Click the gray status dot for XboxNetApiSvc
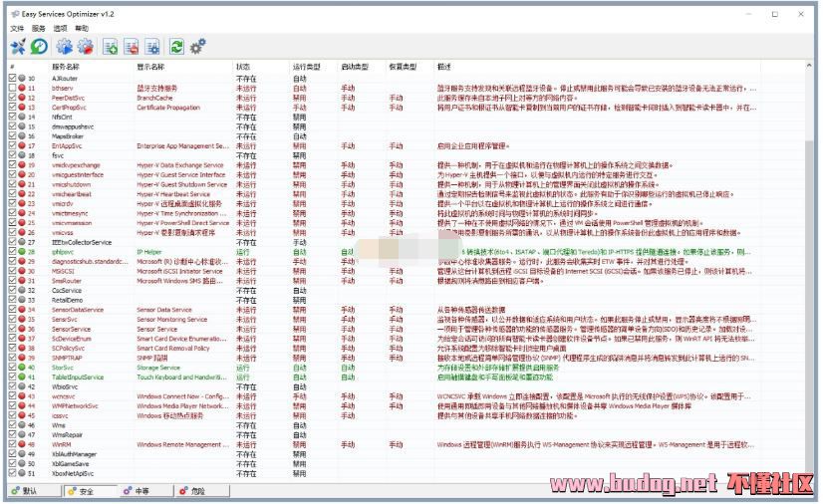 (x=22, y=473)
